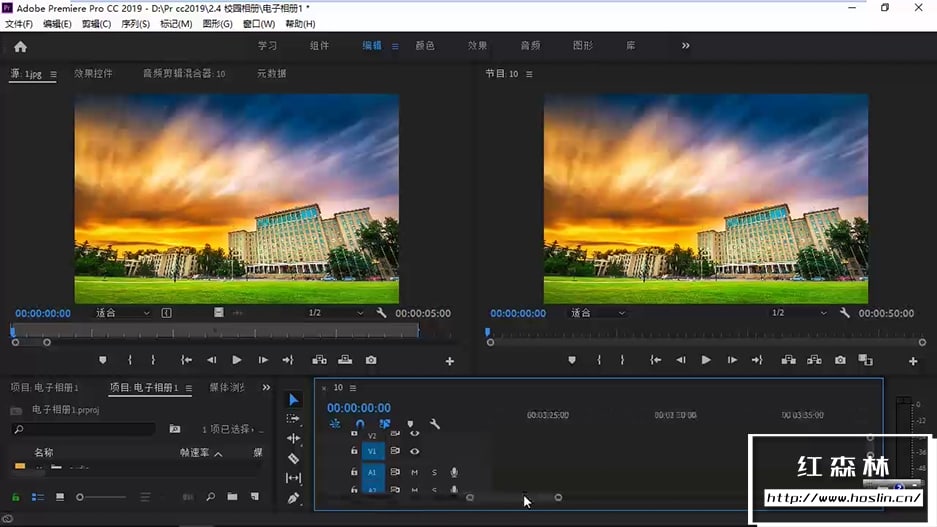
Task: Open Comparison View in Program monitor
Action: 865,360
